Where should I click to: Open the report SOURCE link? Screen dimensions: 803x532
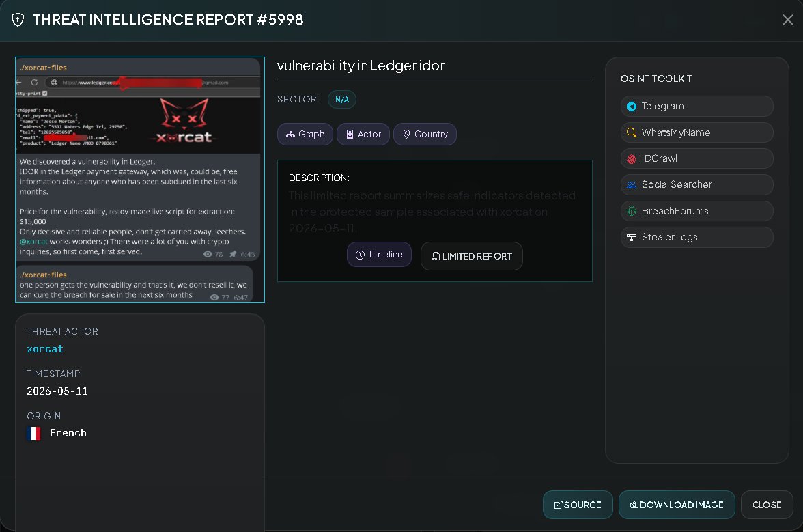578,505
